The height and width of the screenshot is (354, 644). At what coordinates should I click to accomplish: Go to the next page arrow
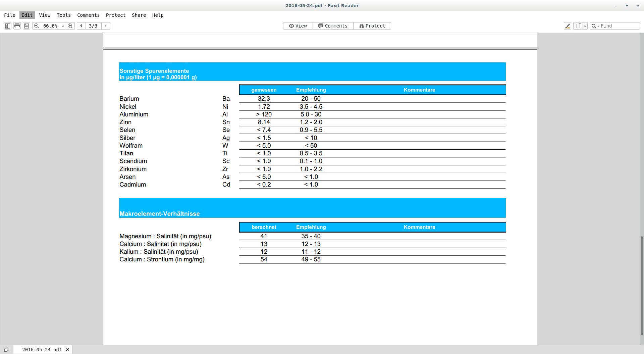[106, 26]
